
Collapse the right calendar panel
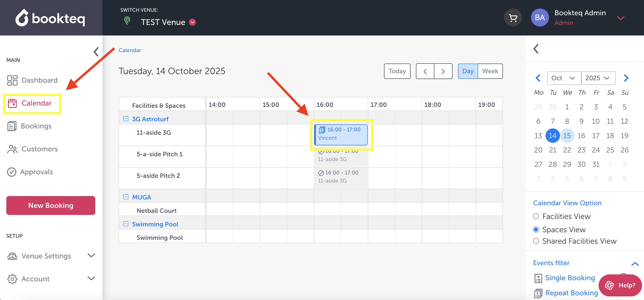coord(536,49)
